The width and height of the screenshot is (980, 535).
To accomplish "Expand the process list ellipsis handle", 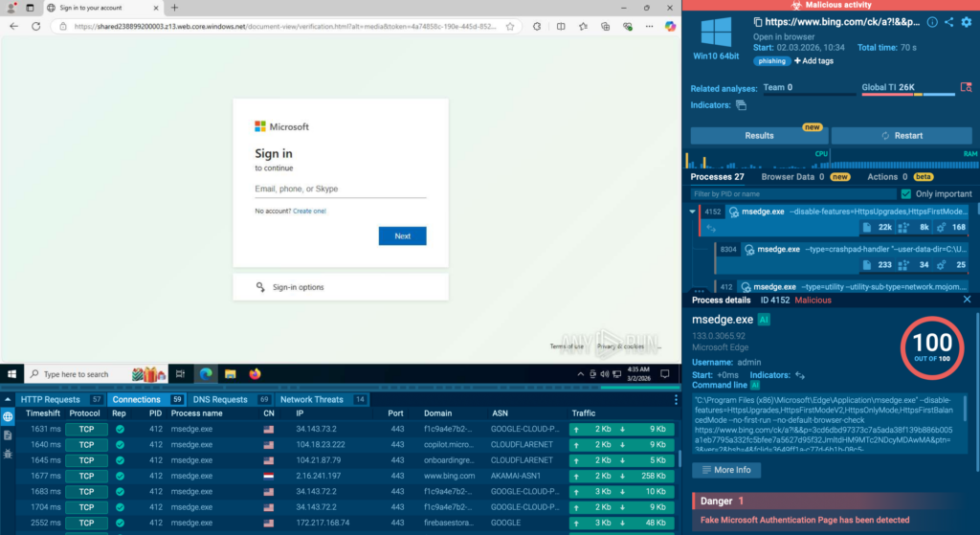I will click(699, 291).
